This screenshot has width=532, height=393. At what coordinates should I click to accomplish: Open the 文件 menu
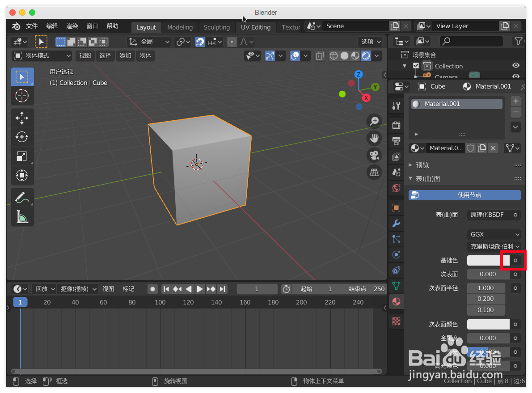[32, 26]
